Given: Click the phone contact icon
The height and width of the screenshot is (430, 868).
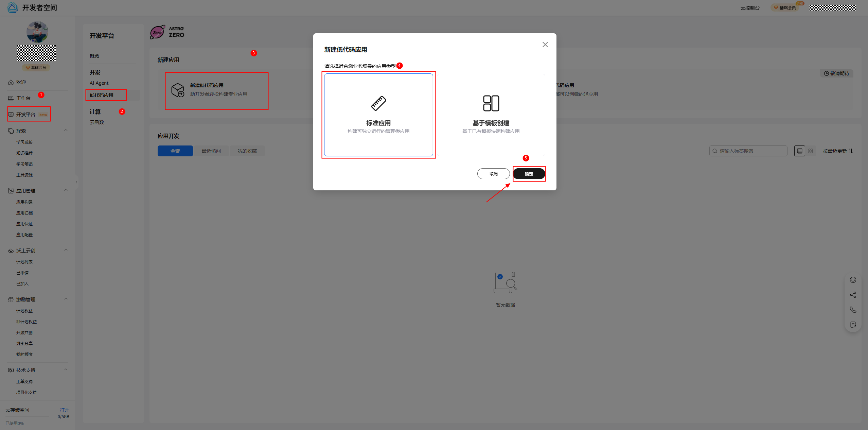Looking at the screenshot, I should (x=853, y=310).
